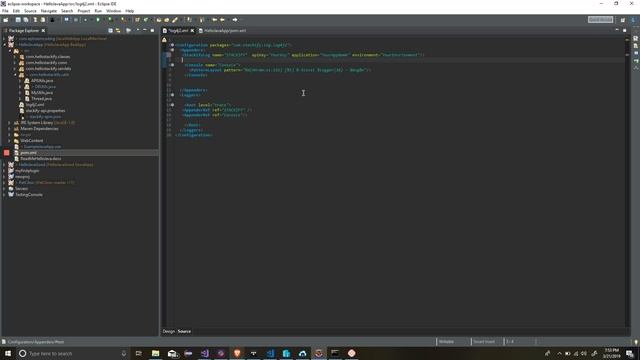The height and width of the screenshot is (360, 640).
Task: Expand the com.hellostackify.classes package
Action: pos(15,57)
